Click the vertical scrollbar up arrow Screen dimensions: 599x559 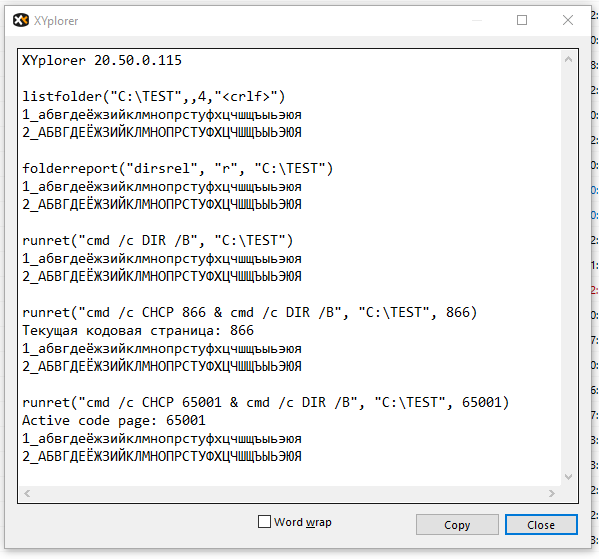[568, 59]
